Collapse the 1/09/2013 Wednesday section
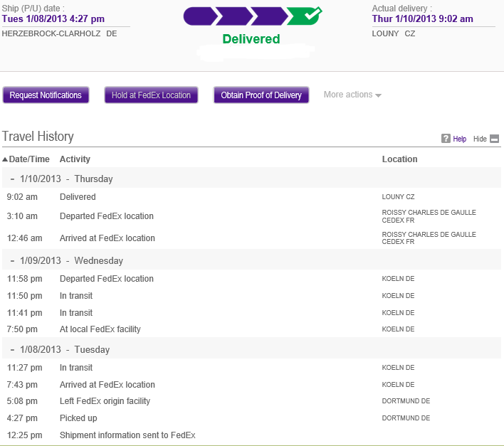This screenshot has width=504, height=446. pyautogui.click(x=13, y=260)
